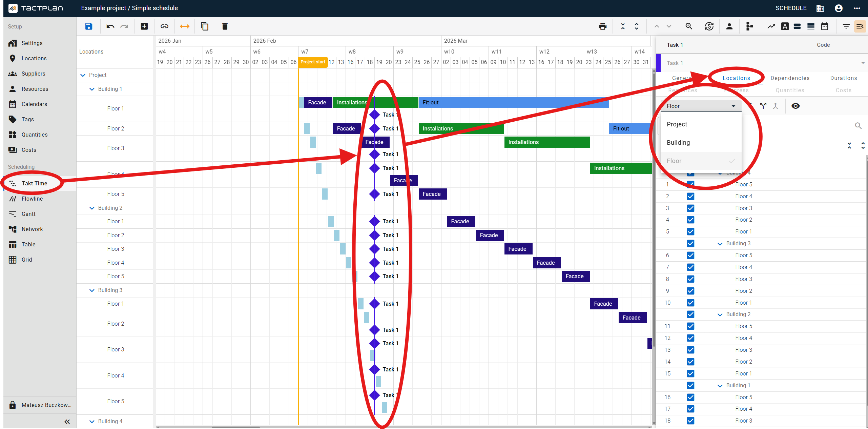Add a new task with plus icon
Viewport: 868px width, 429px height.
[144, 26]
